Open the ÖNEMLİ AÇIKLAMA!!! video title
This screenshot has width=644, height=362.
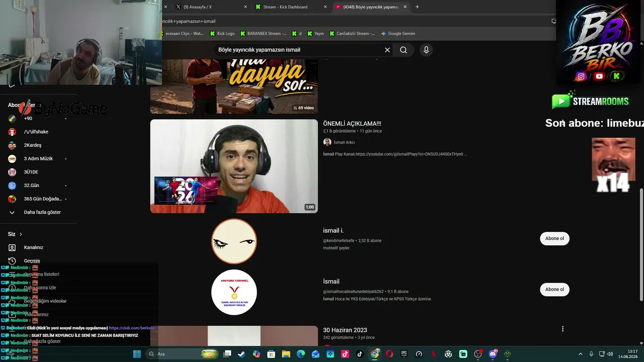click(x=352, y=124)
